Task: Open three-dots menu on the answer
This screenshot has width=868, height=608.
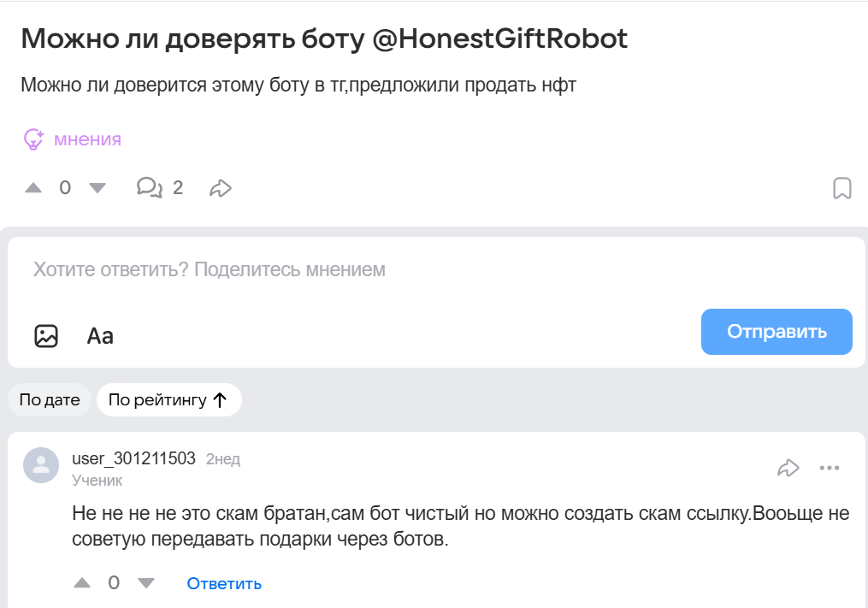Action: tap(830, 468)
